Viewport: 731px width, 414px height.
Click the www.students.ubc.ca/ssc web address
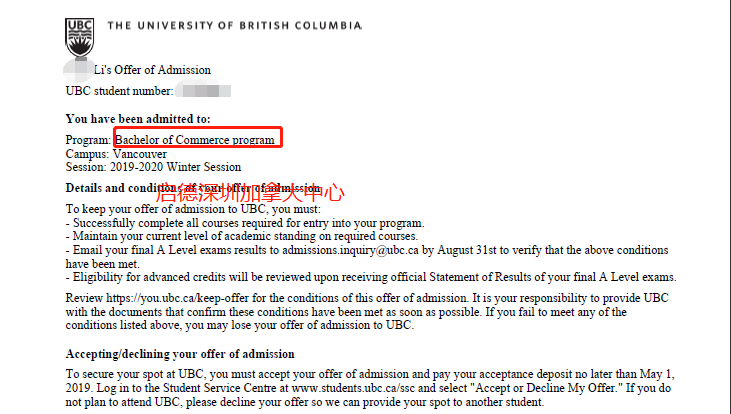355,388
